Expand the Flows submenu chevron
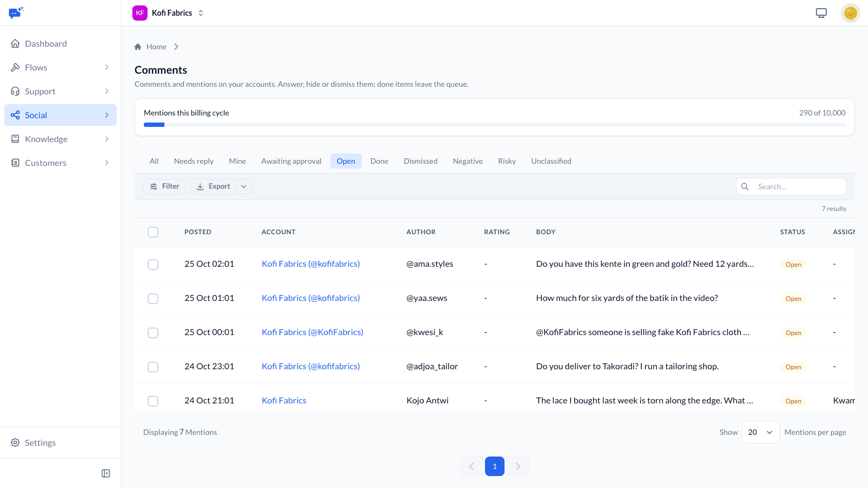Image resolution: width=868 pixels, height=488 pixels. (x=107, y=67)
